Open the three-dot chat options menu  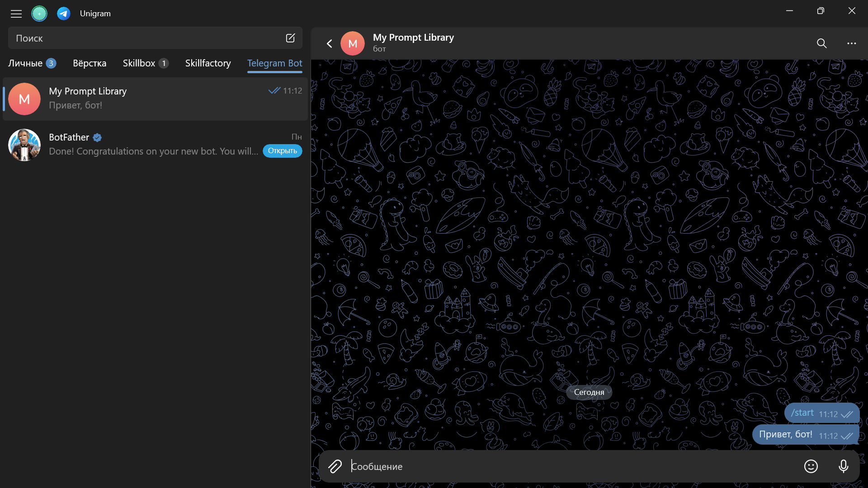[851, 43]
